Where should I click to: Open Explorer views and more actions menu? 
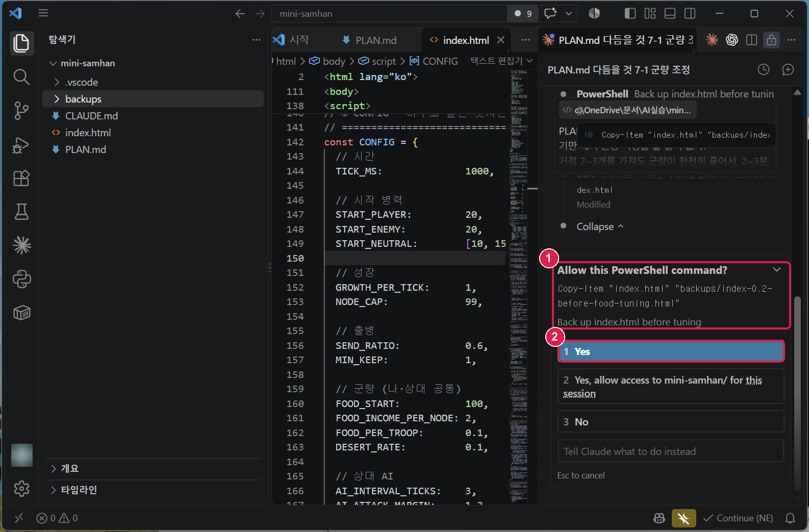point(256,39)
